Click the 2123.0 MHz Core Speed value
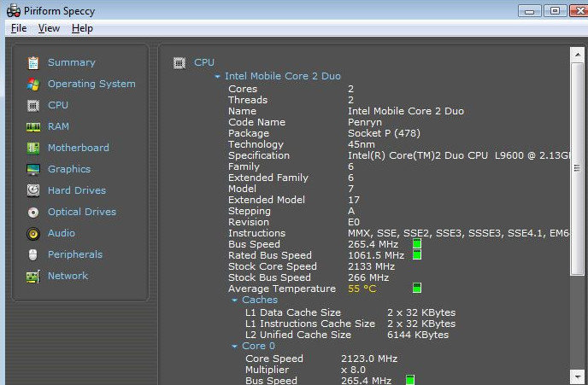The width and height of the screenshot is (588, 385). pyautogui.click(x=368, y=359)
